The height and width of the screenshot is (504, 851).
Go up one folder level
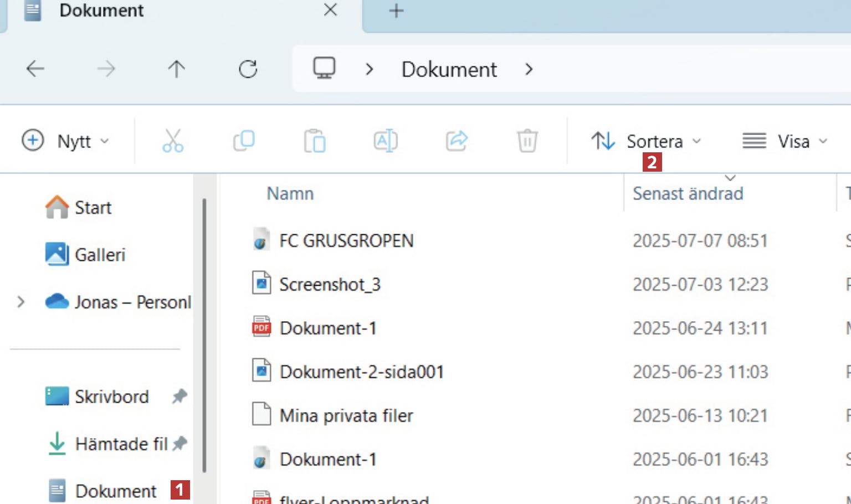click(x=177, y=69)
